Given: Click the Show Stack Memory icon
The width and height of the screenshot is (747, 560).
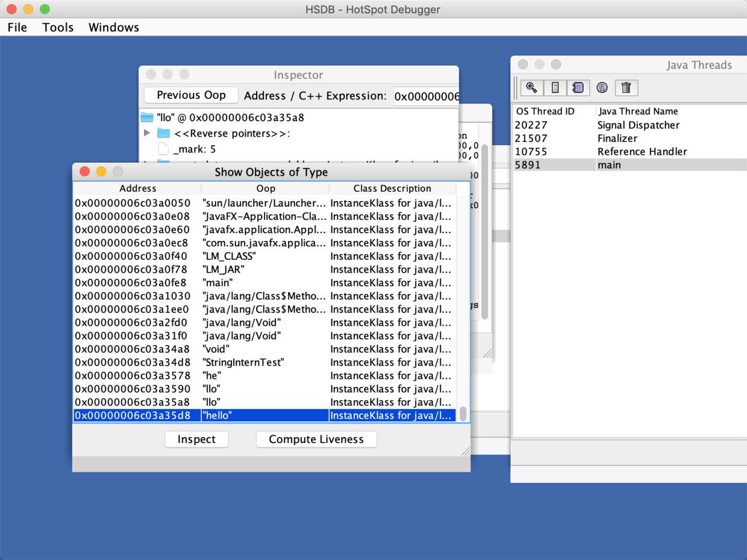Looking at the screenshot, I should tap(555, 88).
